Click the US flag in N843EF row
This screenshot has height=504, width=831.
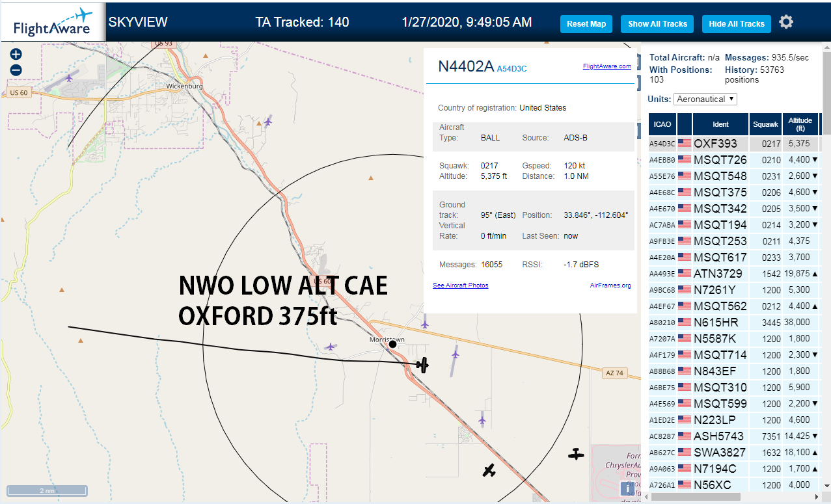[685, 371]
